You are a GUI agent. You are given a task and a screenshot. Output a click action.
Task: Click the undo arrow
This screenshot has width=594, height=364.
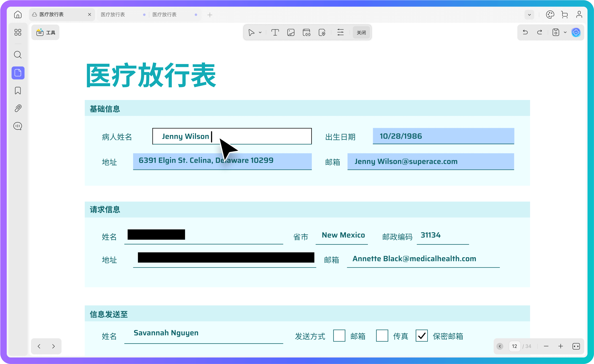pyautogui.click(x=525, y=32)
